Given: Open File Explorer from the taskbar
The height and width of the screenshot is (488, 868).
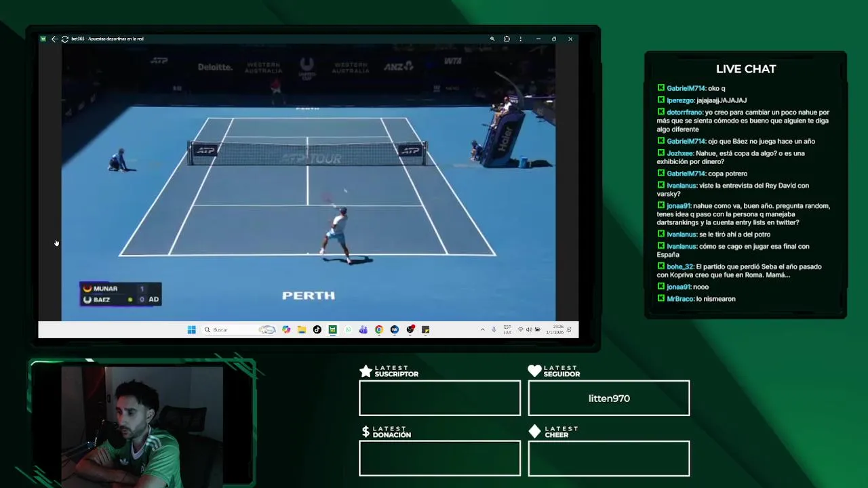Looking at the screenshot, I should click(x=302, y=329).
